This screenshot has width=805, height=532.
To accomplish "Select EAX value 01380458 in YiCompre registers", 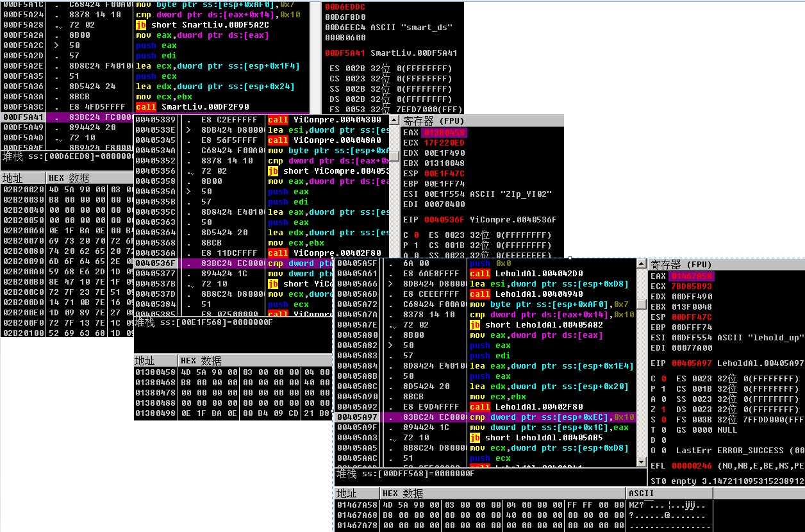I will (445, 133).
